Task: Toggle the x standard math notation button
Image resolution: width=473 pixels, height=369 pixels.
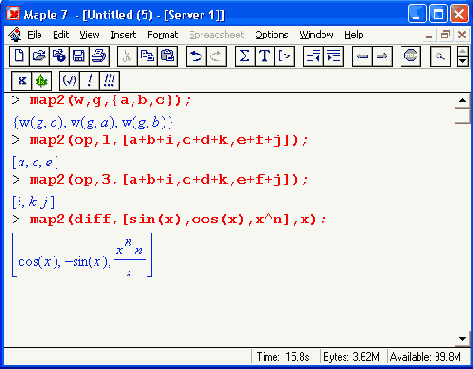Action: tap(22, 81)
